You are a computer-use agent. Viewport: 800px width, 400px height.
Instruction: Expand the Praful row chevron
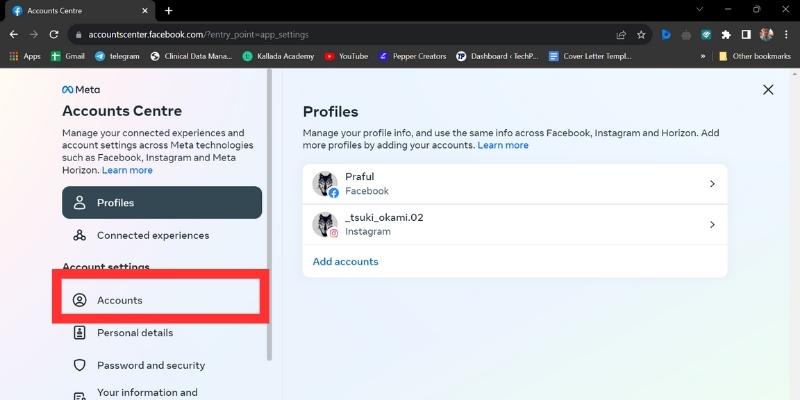tap(713, 184)
